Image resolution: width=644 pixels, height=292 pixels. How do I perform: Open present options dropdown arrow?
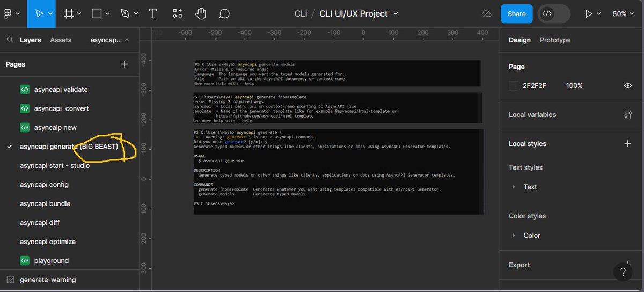click(x=599, y=14)
